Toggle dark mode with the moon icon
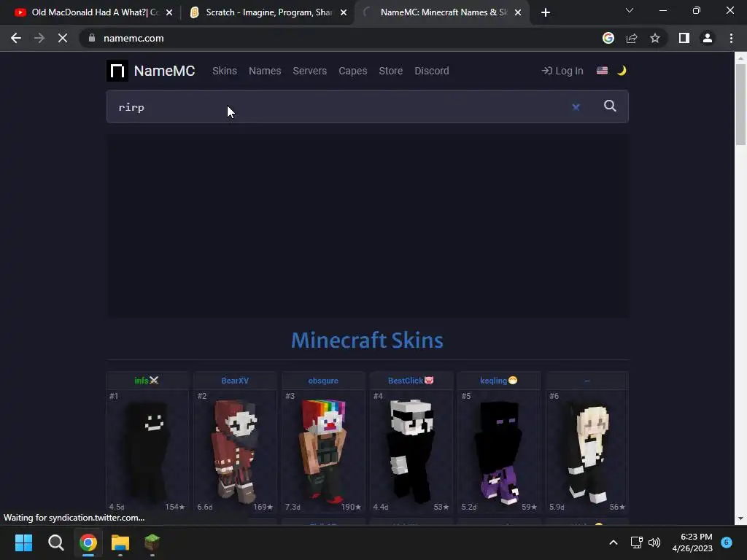The image size is (747, 560). click(x=622, y=71)
